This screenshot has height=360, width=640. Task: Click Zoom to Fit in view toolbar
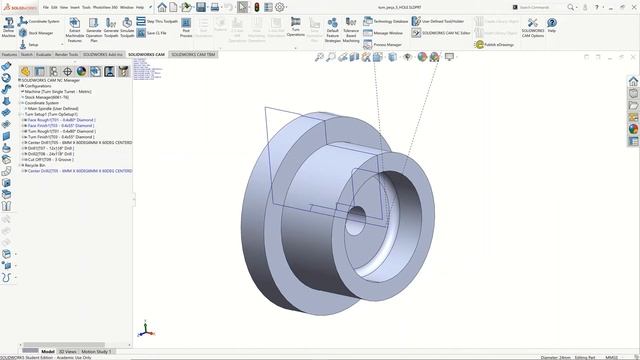[x=319, y=57]
